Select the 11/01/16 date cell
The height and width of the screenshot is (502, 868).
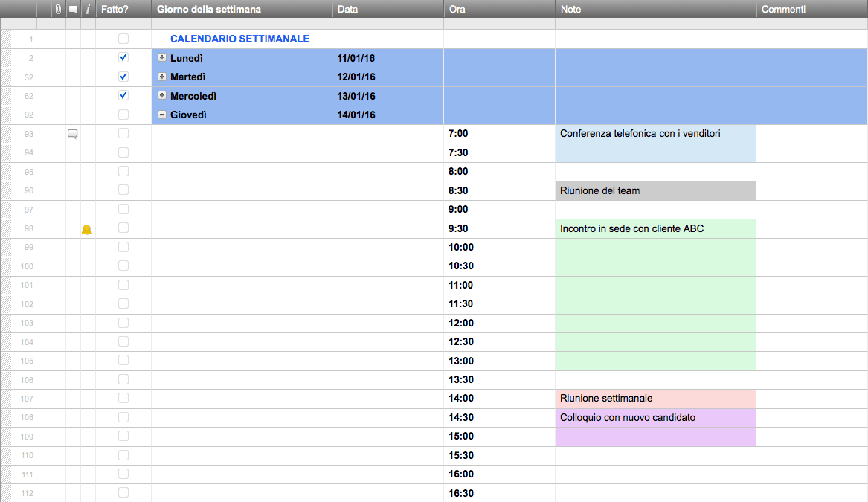click(x=388, y=58)
